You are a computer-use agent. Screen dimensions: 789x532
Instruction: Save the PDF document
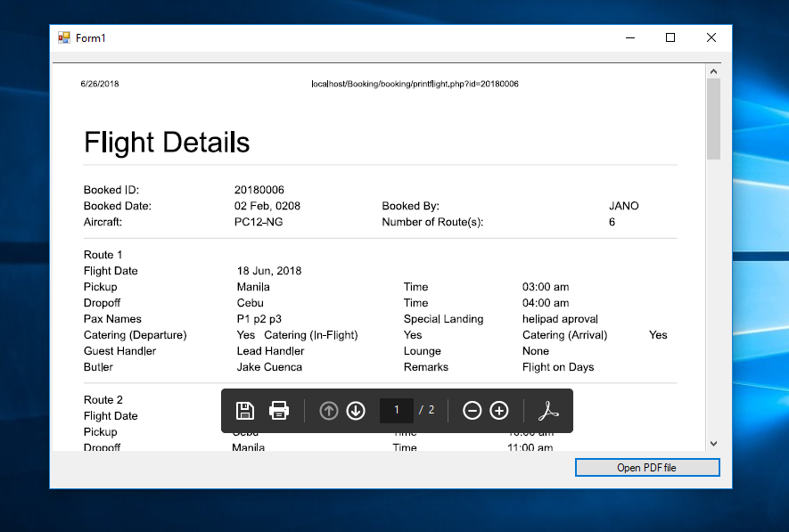(x=244, y=410)
